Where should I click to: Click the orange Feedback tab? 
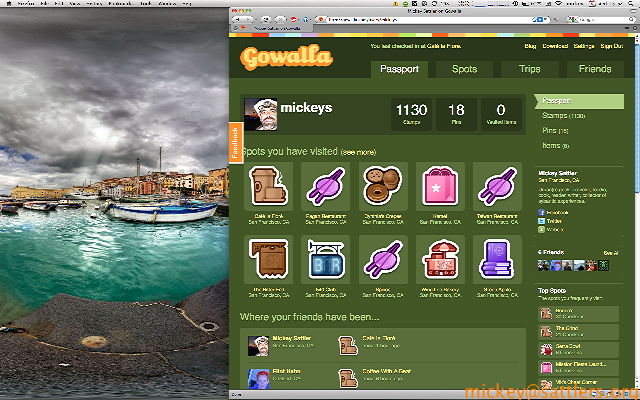(x=236, y=143)
